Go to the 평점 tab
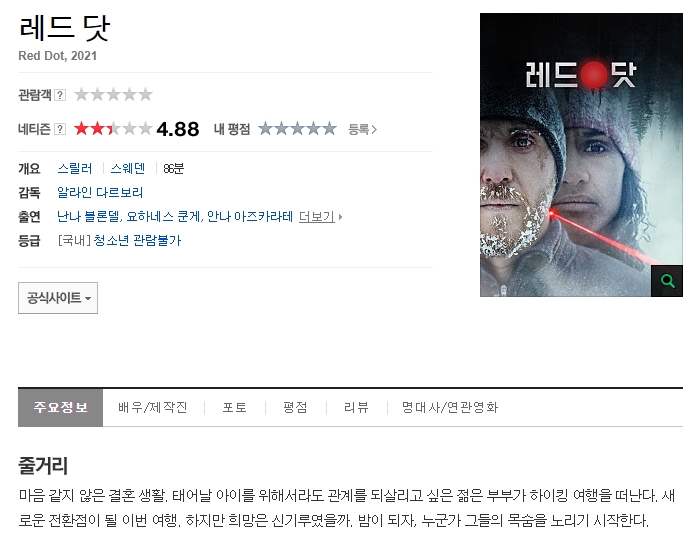Screen dimensions: 691x555 [295, 407]
